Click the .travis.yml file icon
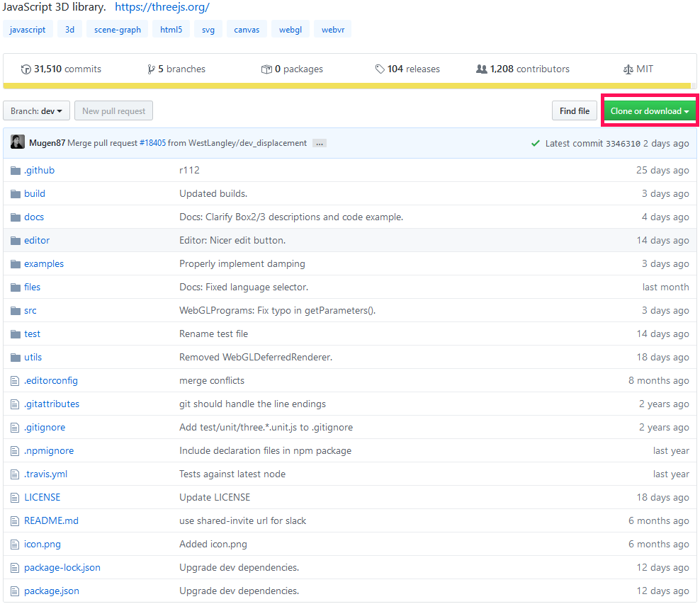Viewport: 700px width, 604px height. pos(15,474)
